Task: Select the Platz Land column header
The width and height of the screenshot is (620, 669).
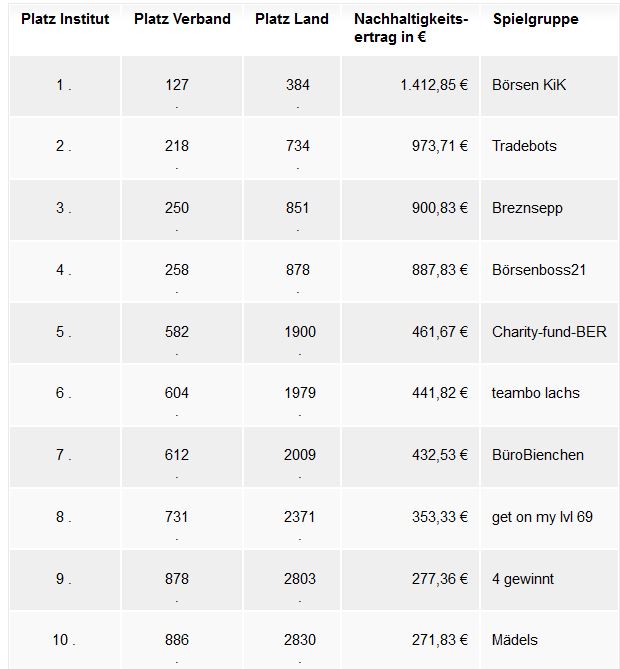Action: tap(292, 19)
